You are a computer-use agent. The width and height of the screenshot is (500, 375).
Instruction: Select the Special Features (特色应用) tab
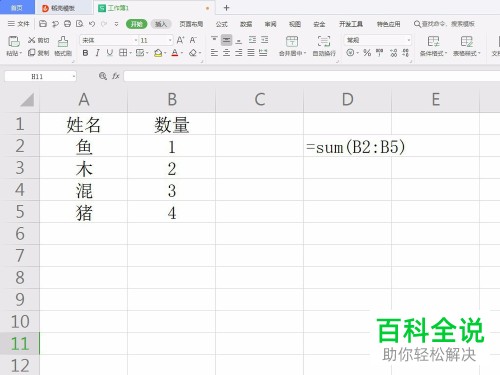coord(388,24)
